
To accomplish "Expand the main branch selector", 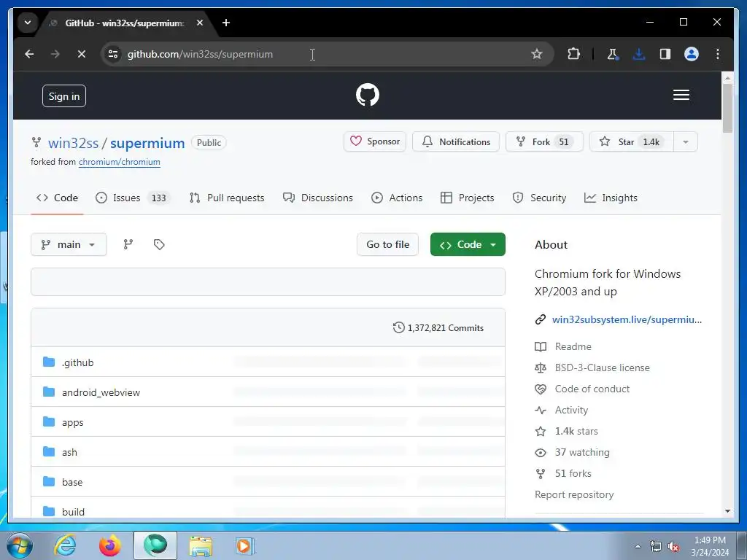I will pos(69,244).
